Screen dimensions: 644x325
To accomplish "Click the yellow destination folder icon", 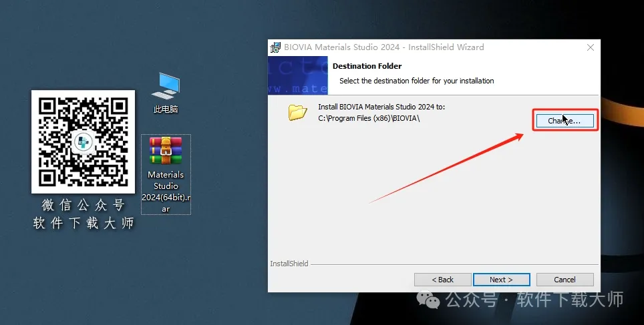I will (297, 112).
